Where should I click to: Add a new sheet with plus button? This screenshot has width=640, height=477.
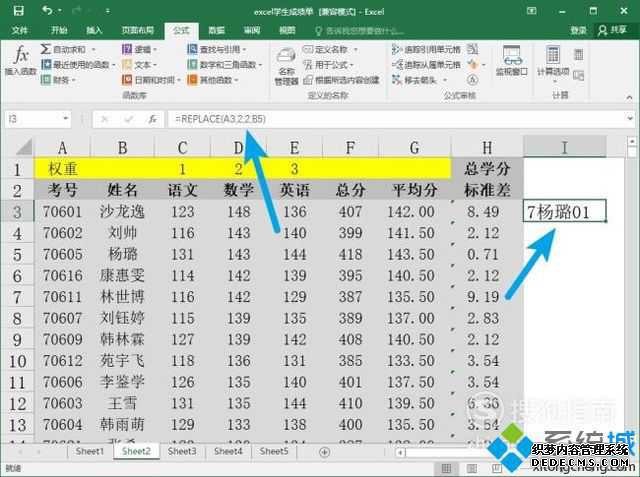coord(324,452)
